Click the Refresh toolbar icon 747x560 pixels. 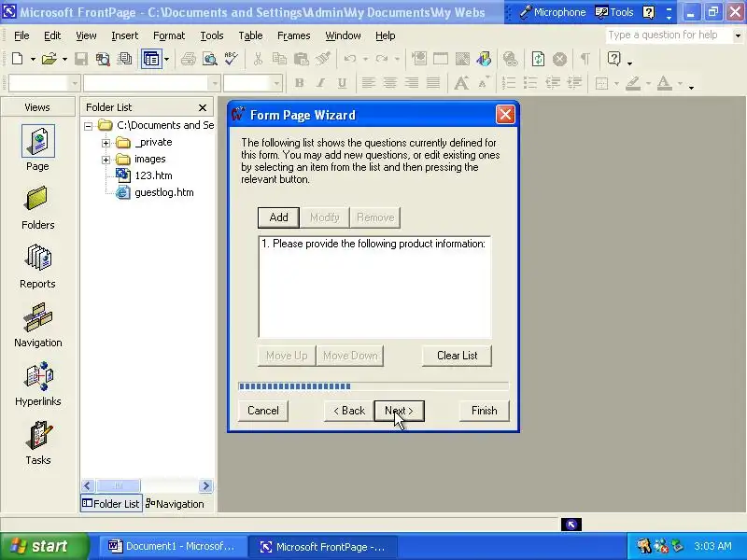click(539, 59)
